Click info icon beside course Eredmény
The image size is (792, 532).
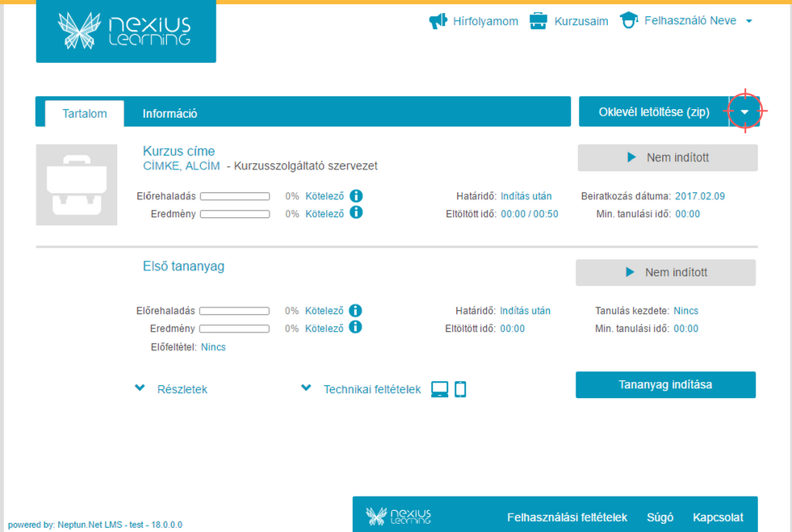356,213
